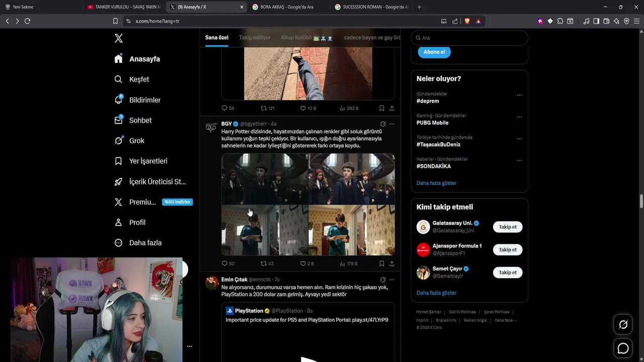Share the post with 282 B views

click(392, 108)
